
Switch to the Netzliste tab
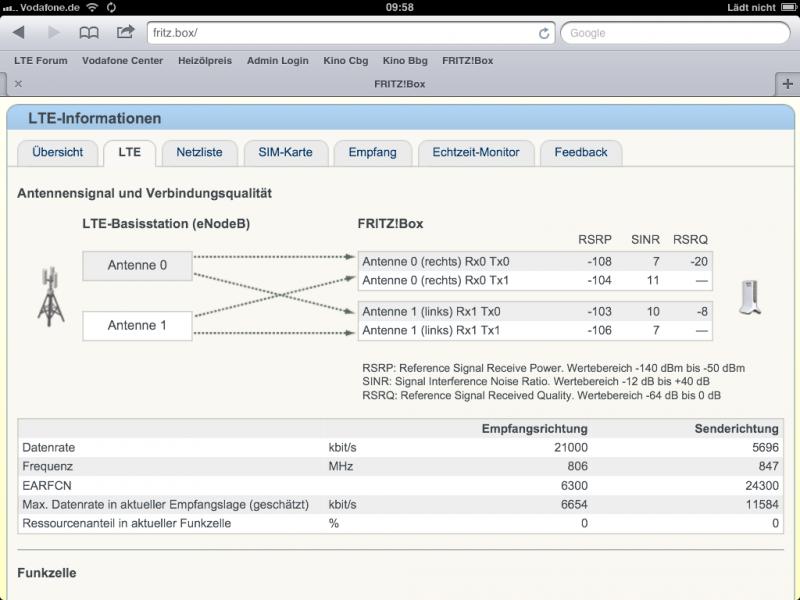tap(199, 153)
